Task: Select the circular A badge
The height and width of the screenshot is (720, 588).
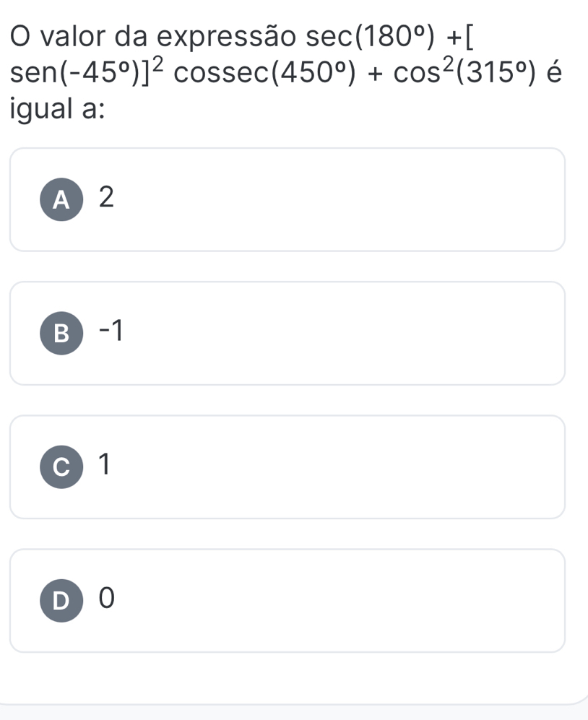Action: point(61,199)
